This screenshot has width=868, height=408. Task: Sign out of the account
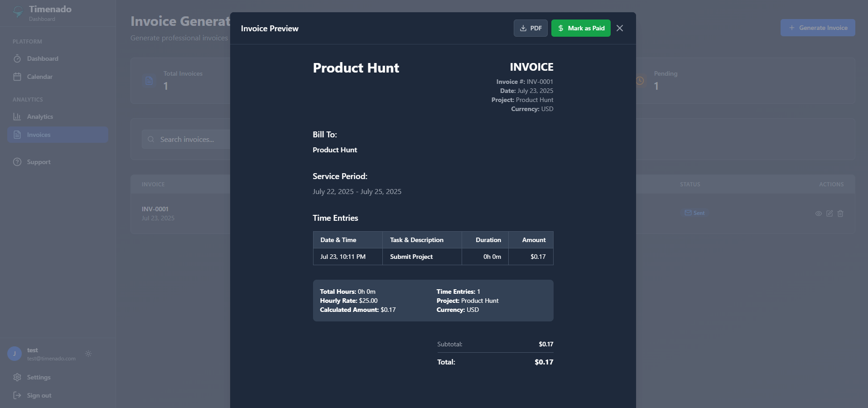pyautogui.click(x=58, y=395)
